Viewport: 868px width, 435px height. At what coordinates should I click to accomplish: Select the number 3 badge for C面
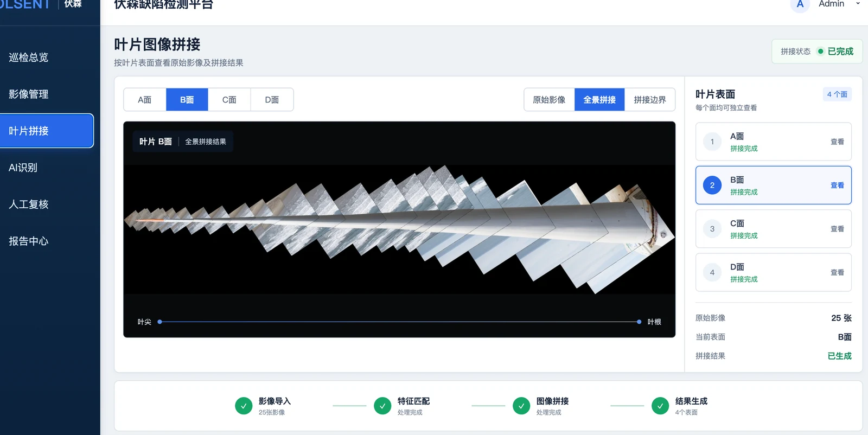pyautogui.click(x=712, y=229)
